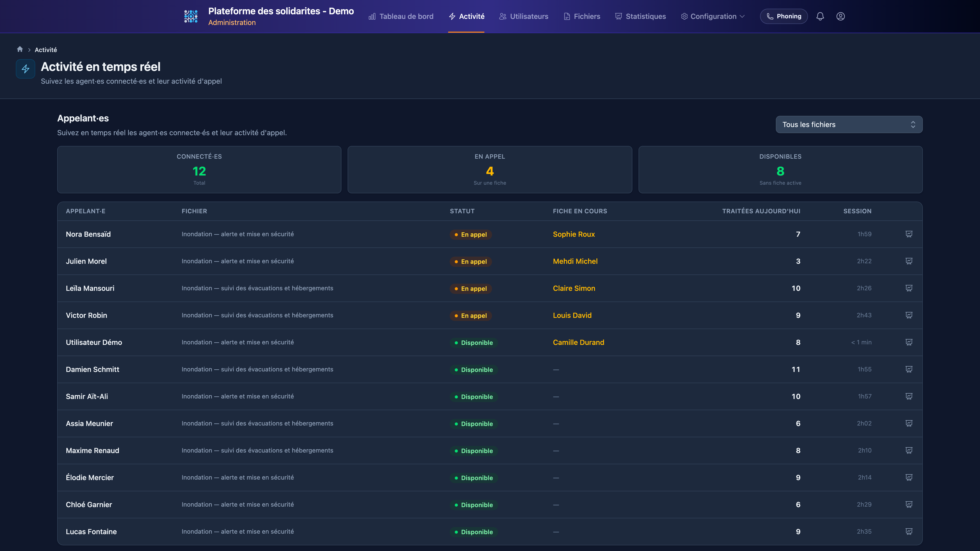The height and width of the screenshot is (551, 980).
Task: Open stats icon for Assia Meunier row
Action: [x=909, y=423]
